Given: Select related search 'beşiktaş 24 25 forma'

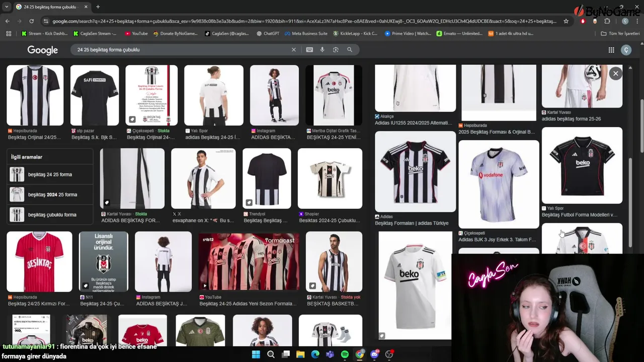Looking at the screenshot, I should 50,174.
